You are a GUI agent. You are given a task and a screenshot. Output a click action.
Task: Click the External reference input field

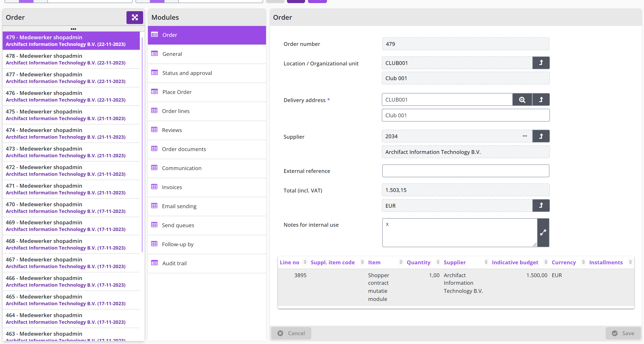(466, 171)
